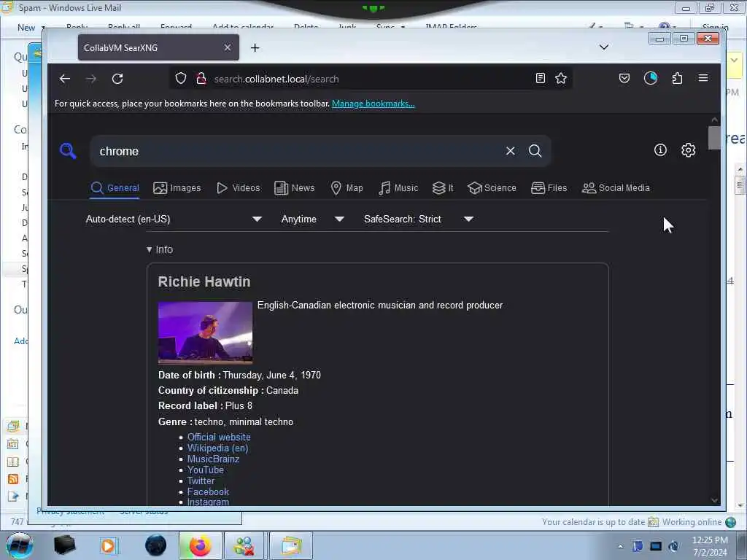This screenshot has height=560, width=747.
Task: Open the Pocket save icon
Action: click(x=624, y=78)
